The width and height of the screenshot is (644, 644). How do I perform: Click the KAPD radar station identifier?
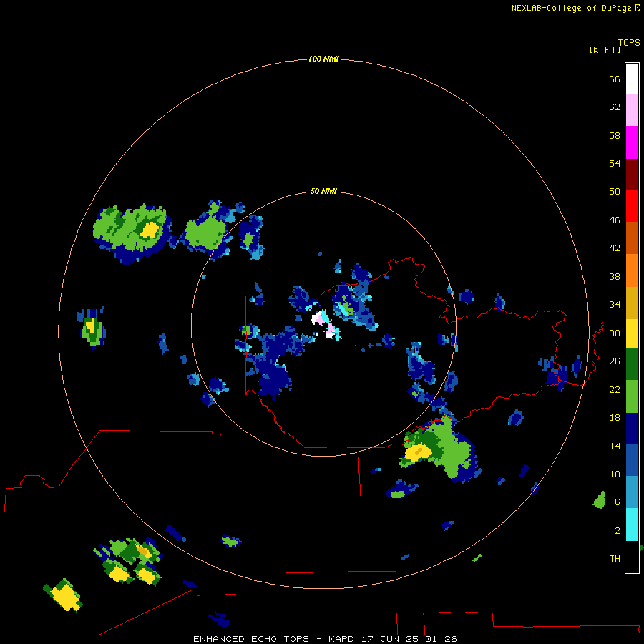click(x=343, y=639)
